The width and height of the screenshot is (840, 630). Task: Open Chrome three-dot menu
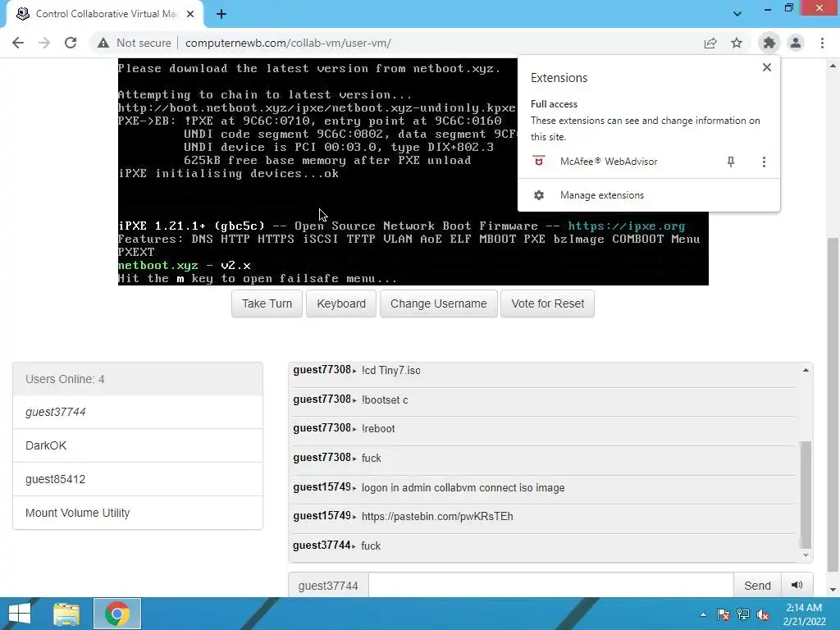[822, 43]
